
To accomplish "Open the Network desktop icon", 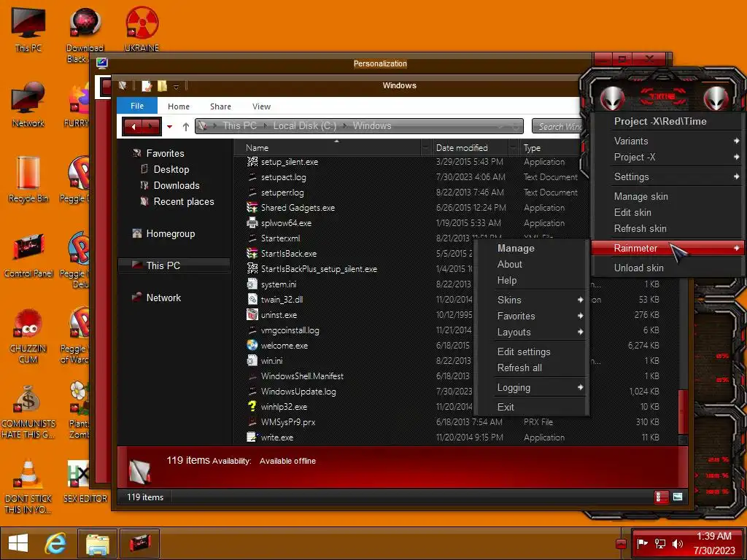I will coord(28,104).
